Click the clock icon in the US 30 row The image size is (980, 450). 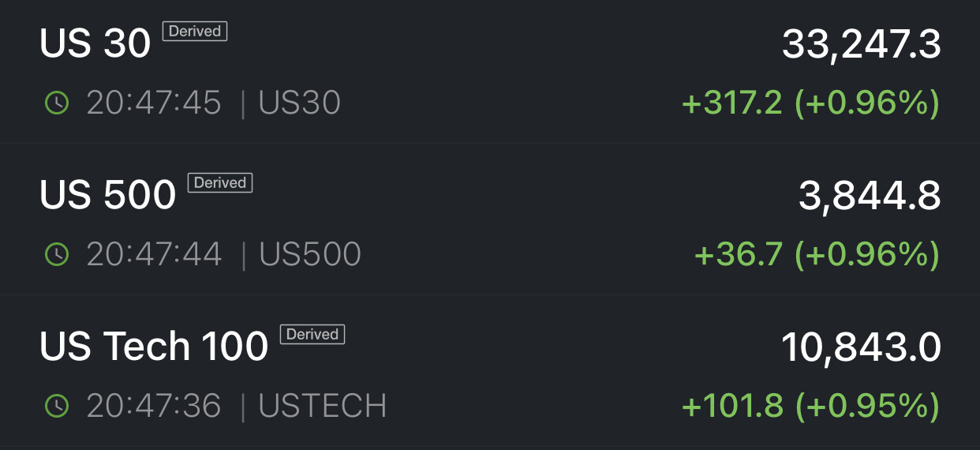[57, 103]
